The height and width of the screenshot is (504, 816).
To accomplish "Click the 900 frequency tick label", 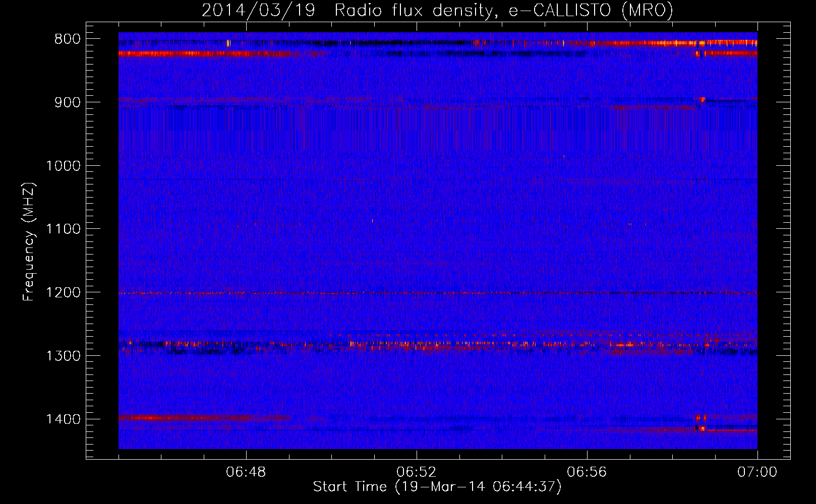I will coord(68,102).
